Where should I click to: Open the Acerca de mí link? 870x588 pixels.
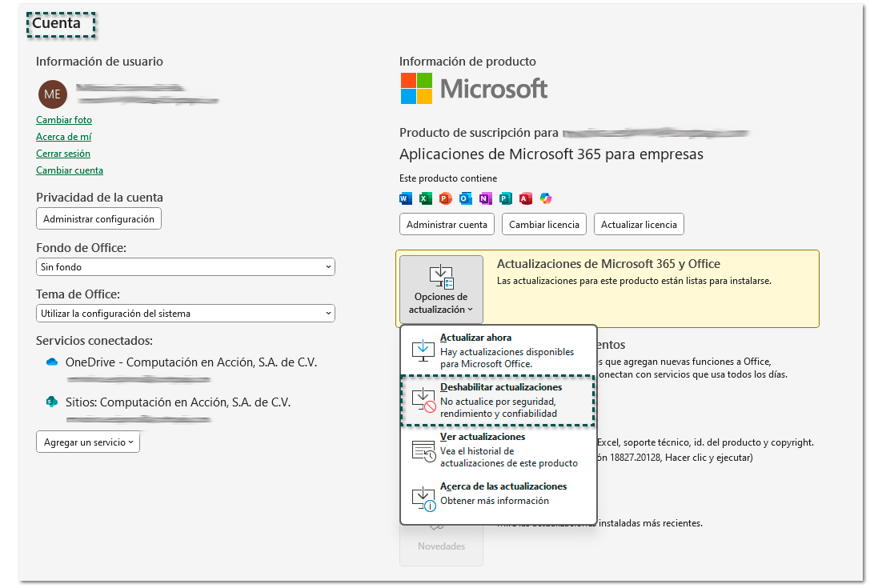[x=64, y=137]
